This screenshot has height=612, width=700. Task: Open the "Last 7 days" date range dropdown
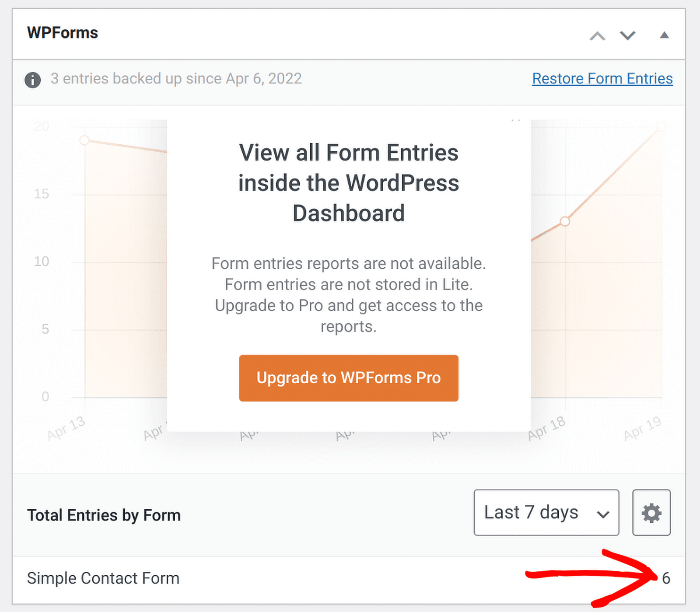pyautogui.click(x=546, y=512)
